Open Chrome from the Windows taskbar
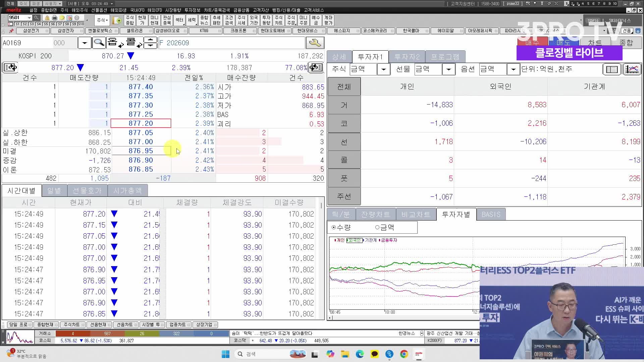 click(404, 354)
